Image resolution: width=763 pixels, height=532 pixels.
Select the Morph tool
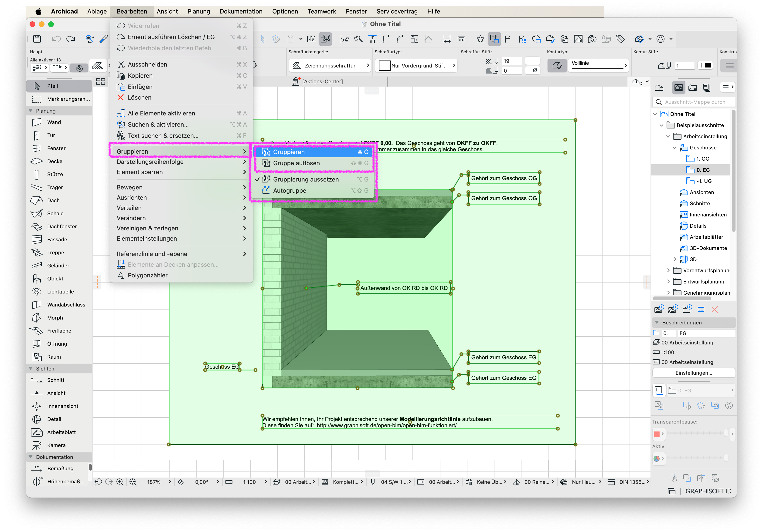(x=59, y=318)
